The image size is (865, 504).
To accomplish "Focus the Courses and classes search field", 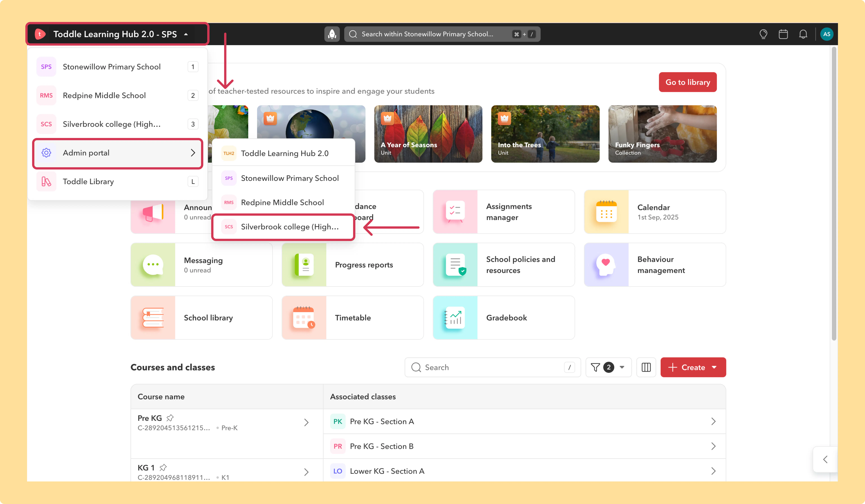I will (493, 367).
